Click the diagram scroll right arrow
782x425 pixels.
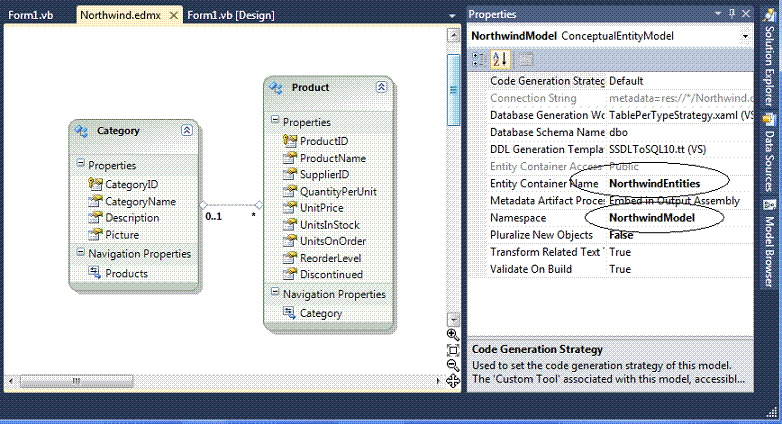click(438, 381)
